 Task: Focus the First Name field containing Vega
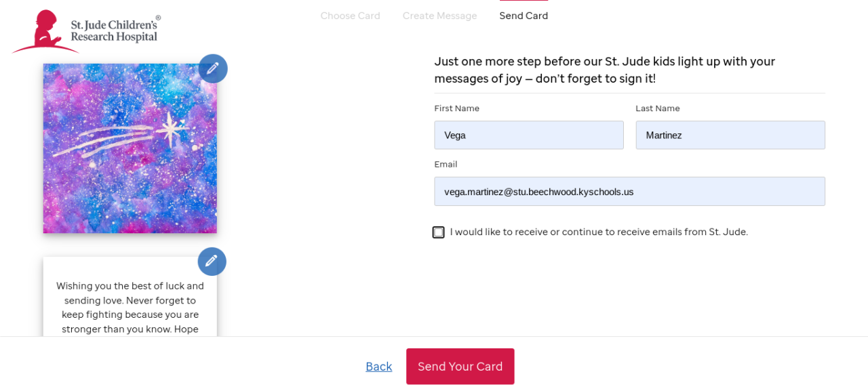point(528,135)
